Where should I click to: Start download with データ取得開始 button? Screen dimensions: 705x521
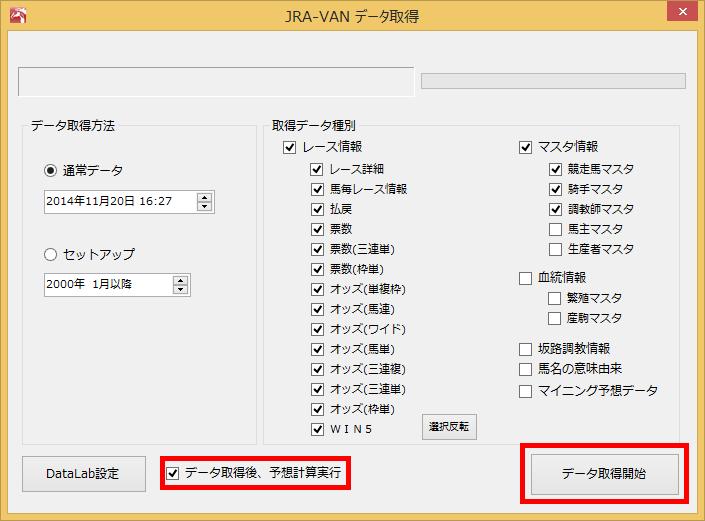[605, 474]
